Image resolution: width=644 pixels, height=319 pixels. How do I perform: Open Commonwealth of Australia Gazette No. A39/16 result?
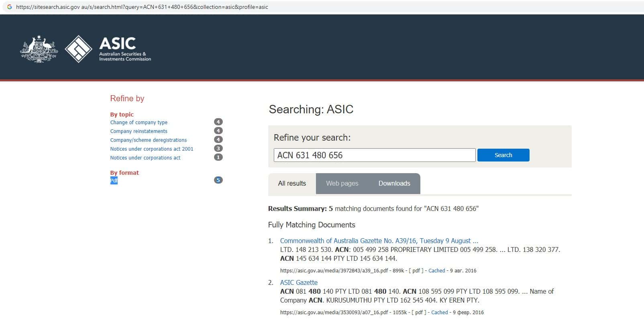click(379, 241)
